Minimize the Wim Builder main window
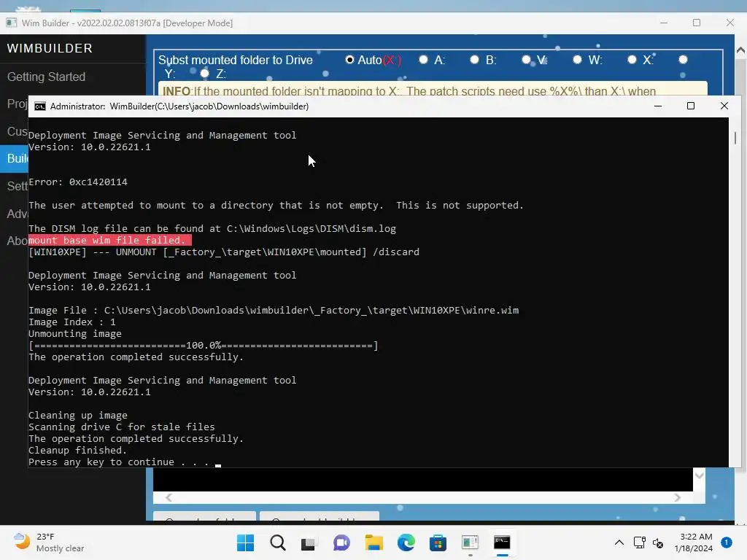 coord(664,23)
